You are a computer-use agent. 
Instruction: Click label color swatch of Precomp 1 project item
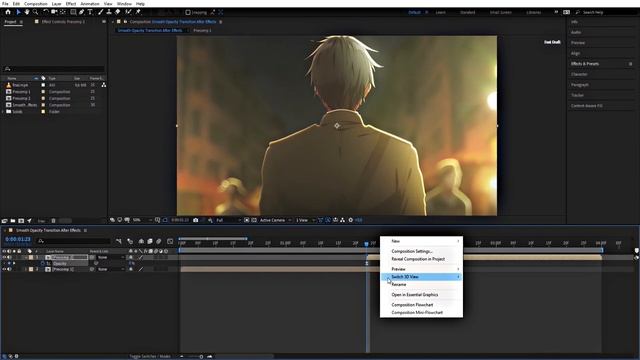(43, 92)
